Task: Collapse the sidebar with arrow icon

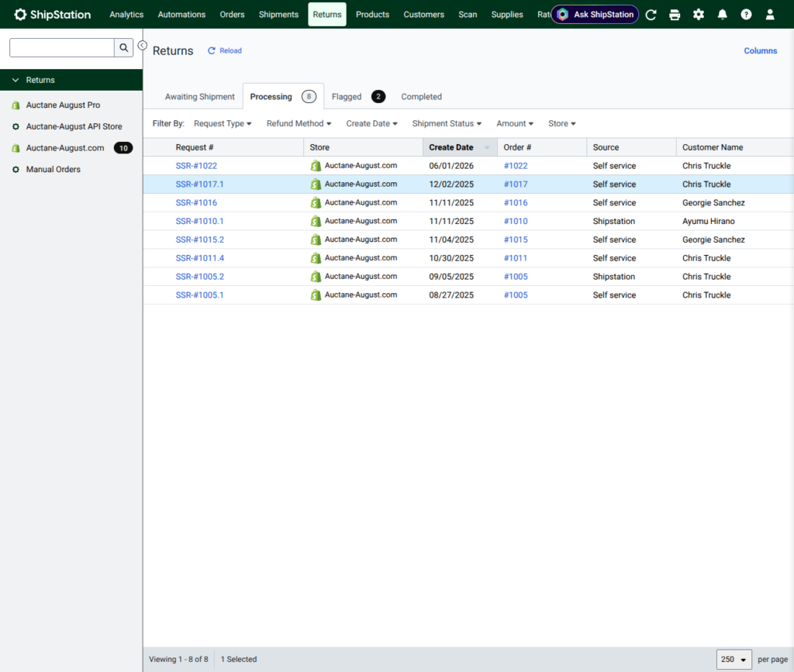Action: tap(143, 46)
